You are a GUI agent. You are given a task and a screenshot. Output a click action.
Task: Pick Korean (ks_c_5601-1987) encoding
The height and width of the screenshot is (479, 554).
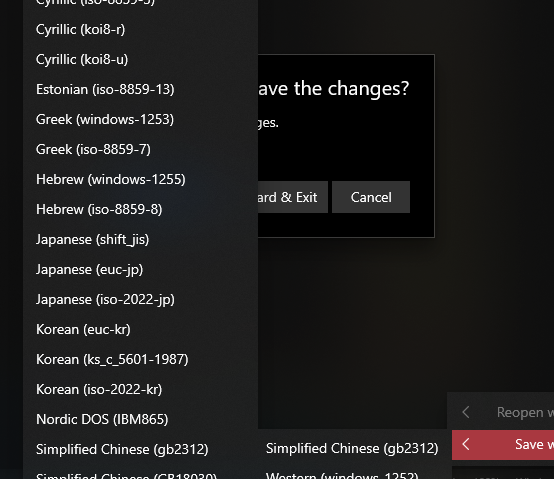click(x=140, y=360)
